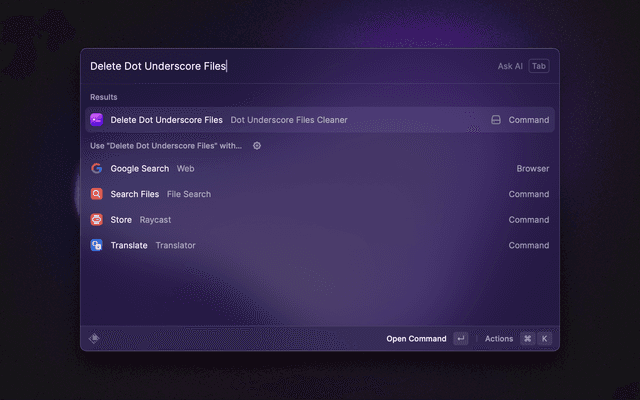The image size is (640, 400).
Task: Open the Actions menu
Action: pyautogui.click(x=499, y=339)
